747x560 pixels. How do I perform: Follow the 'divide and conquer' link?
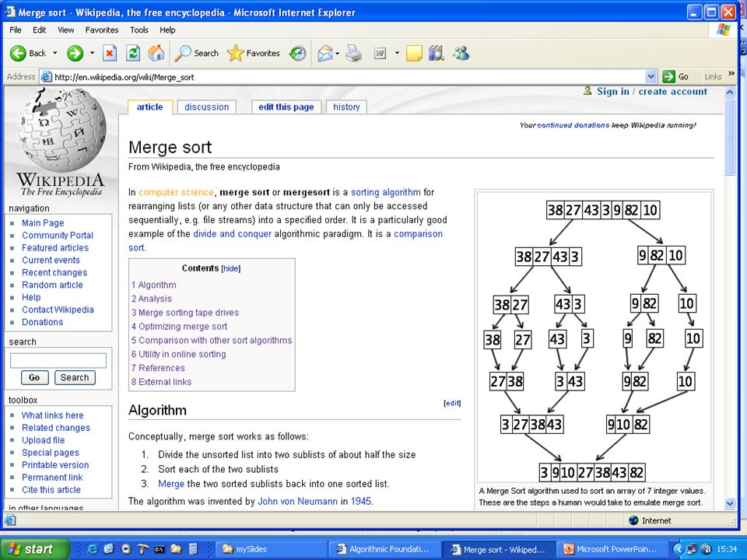(232, 234)
